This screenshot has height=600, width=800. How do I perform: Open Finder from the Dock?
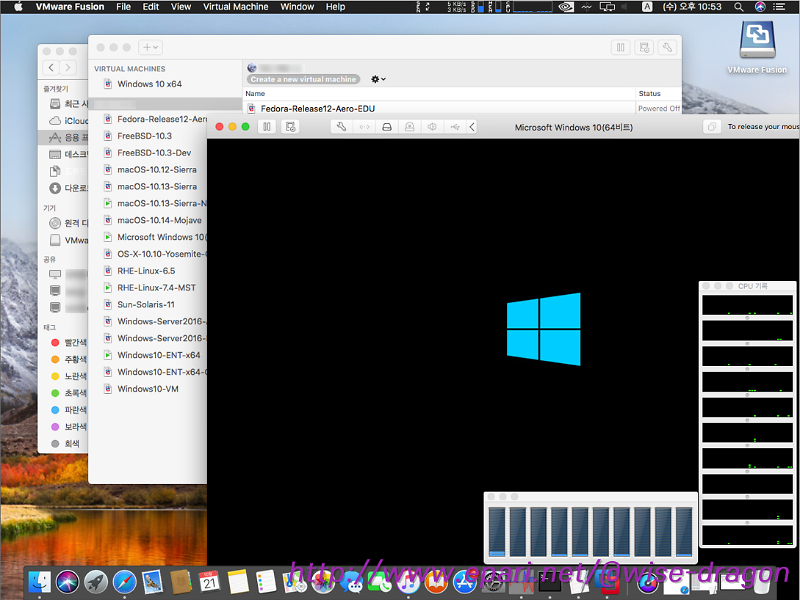39,581
